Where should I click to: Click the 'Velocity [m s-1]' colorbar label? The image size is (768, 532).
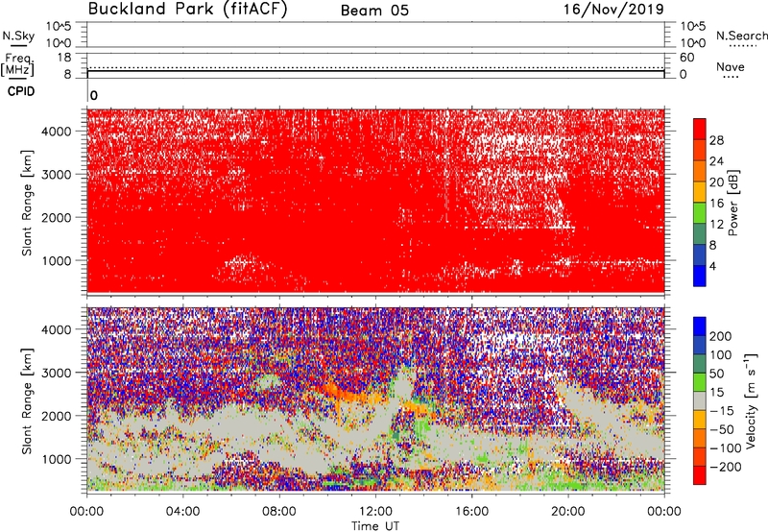tap(752, 400)
